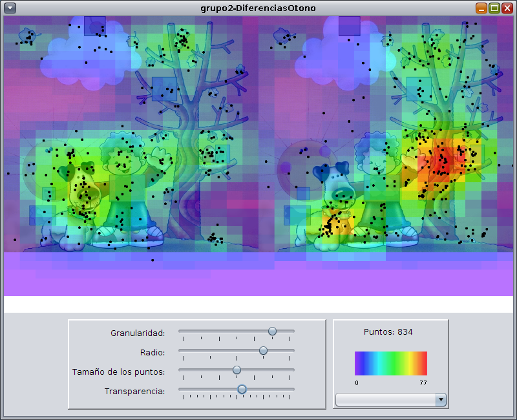Image resolution: width=517 pixels, height=420 pixels.
Task: Click the Granularidad slider handle
Action: click(272, 331)
